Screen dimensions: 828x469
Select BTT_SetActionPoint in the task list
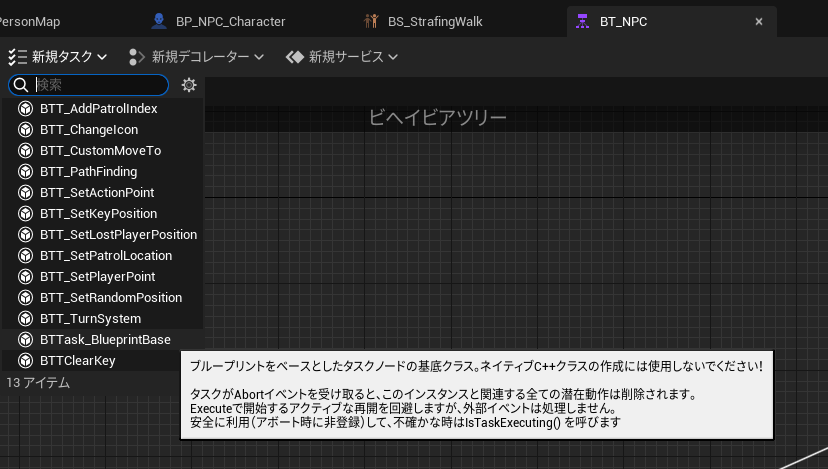[x=103, y=193]
